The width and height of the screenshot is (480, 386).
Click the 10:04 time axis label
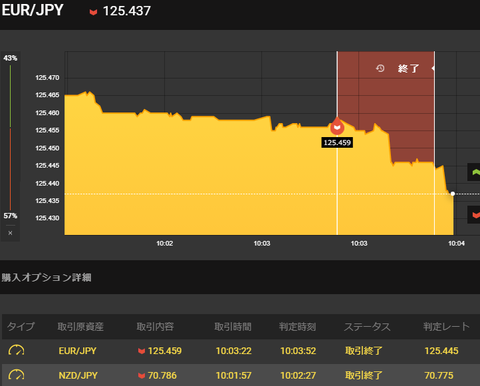456,244
